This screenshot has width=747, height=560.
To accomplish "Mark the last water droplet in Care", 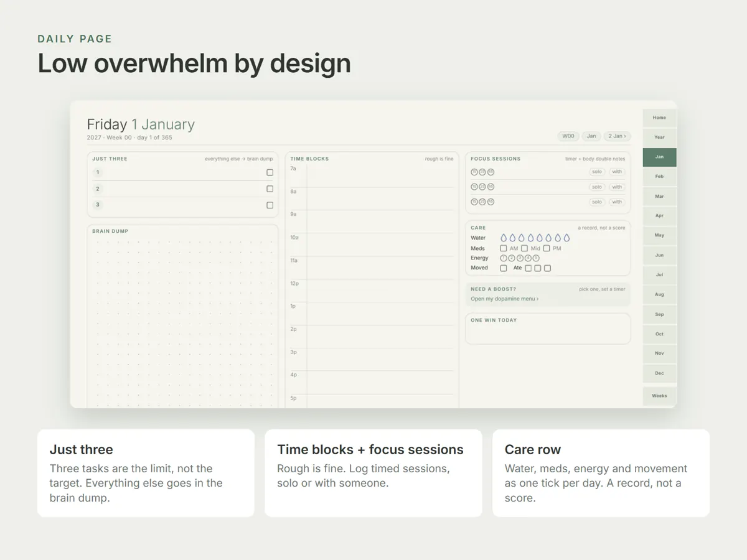I will click(567, 238).
